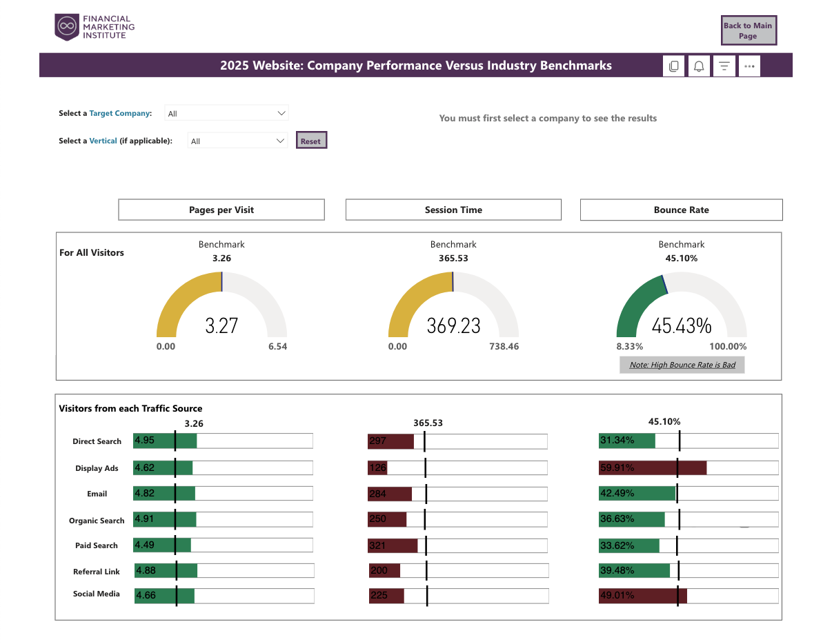The image size is (832, 644).
Task: Click the gauge benchmark value 45.10%
Action: coord(682,259)
